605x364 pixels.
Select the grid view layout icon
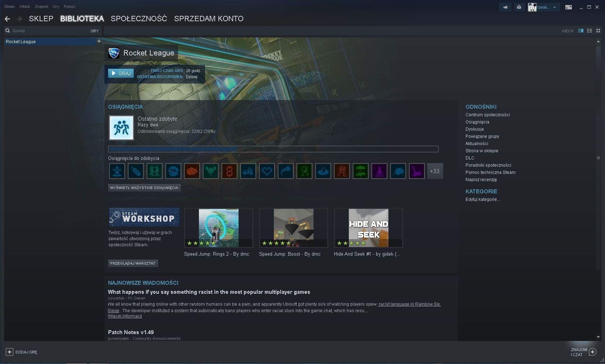[598, 31]
